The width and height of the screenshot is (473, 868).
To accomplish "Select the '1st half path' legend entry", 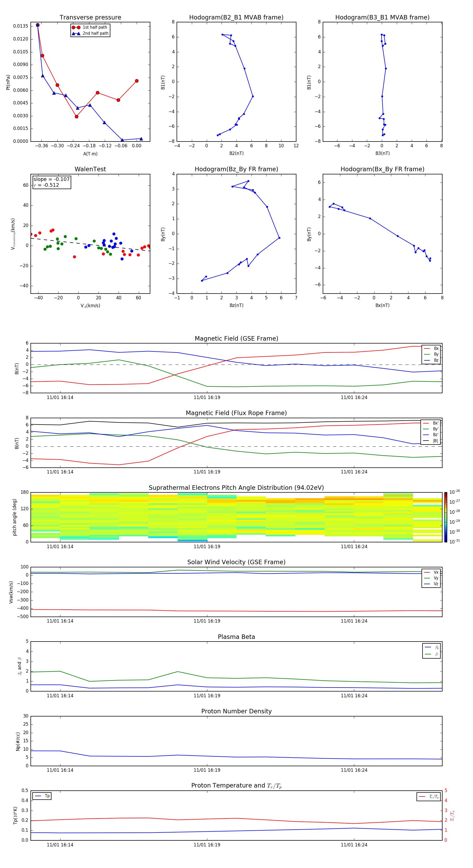I will (x=90, y=27).
